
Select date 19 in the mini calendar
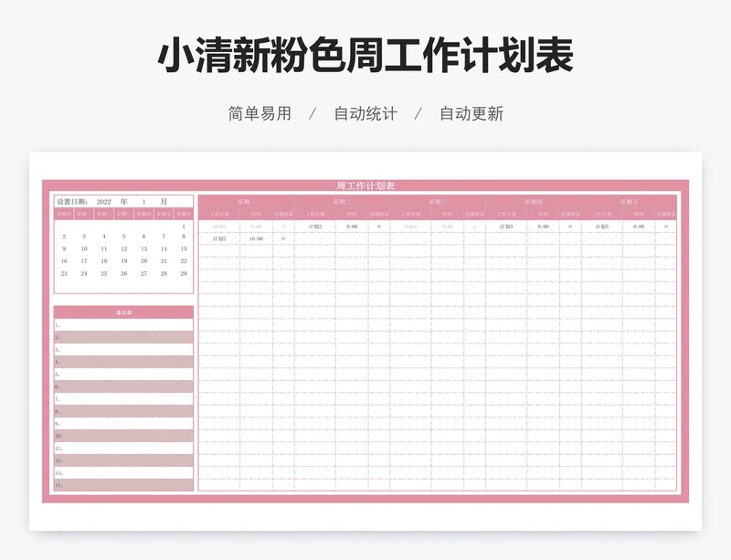coord(124,261)
